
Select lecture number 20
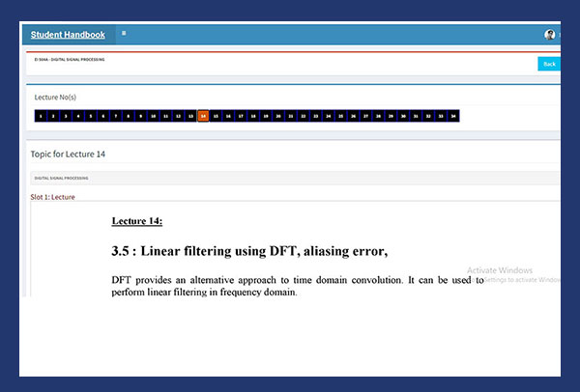(x=278, y=116)
